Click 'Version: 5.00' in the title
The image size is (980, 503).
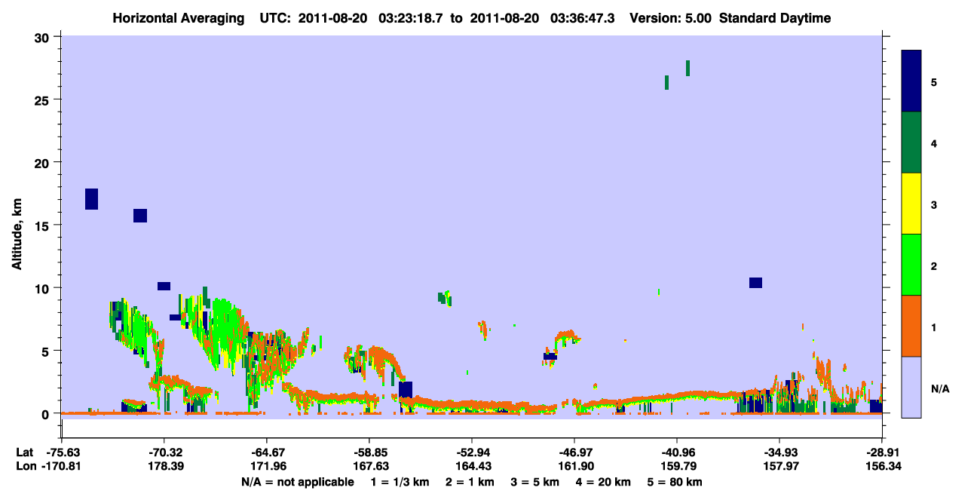point(669,18)
